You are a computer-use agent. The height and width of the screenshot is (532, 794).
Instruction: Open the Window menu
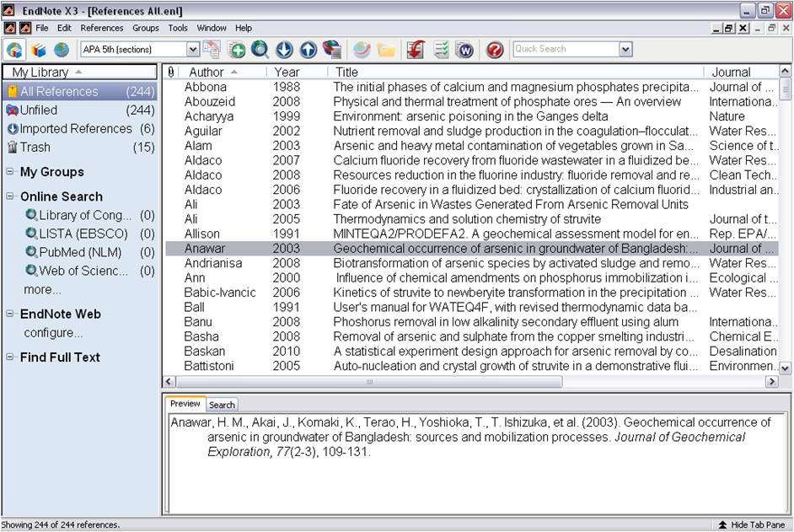[212, 28]
